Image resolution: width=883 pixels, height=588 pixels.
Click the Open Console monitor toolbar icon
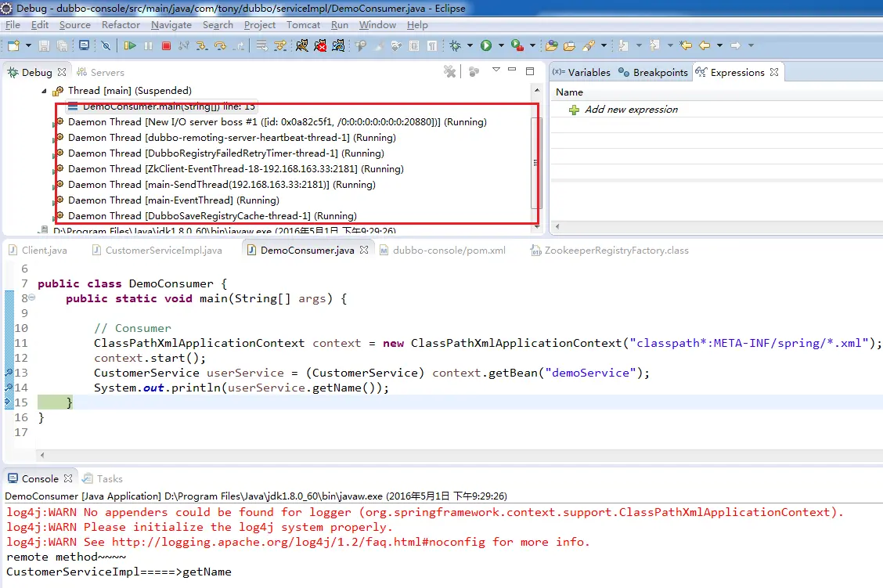84,45
